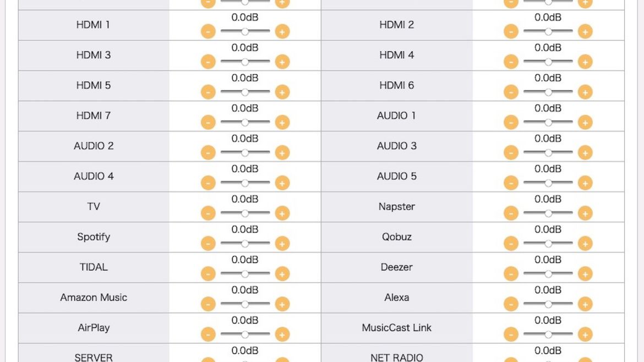The width and height of the screenshot is (644, 362).
Task: Decrease Napster trim with minus button
Action: point(511,213)
